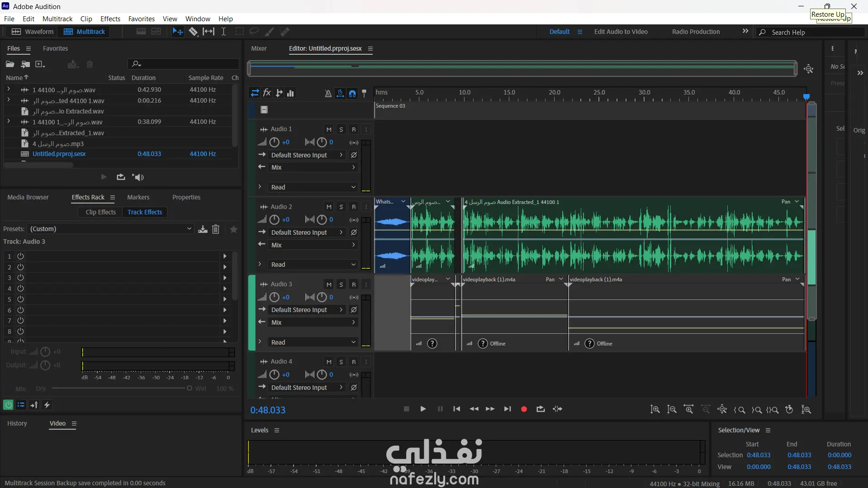Click the Import File icon
This screenshot has width=868, height=488.
pos(25,64)
